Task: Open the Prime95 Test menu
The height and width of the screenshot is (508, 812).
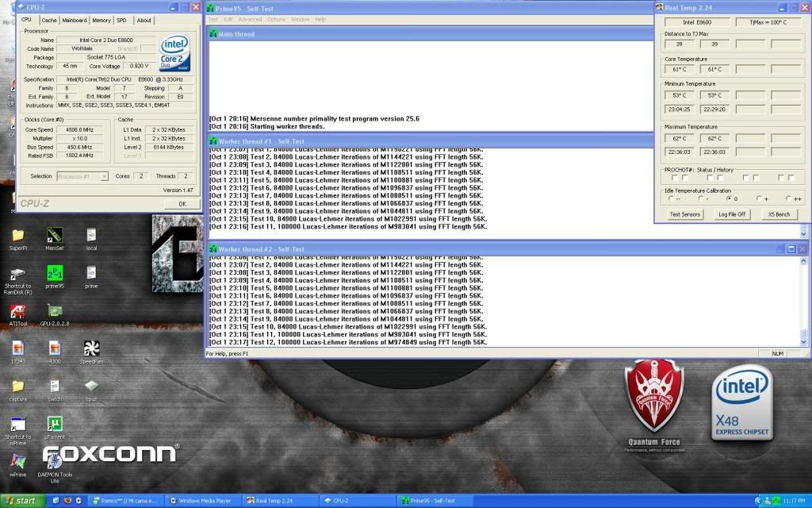Action: coord(213,19)
